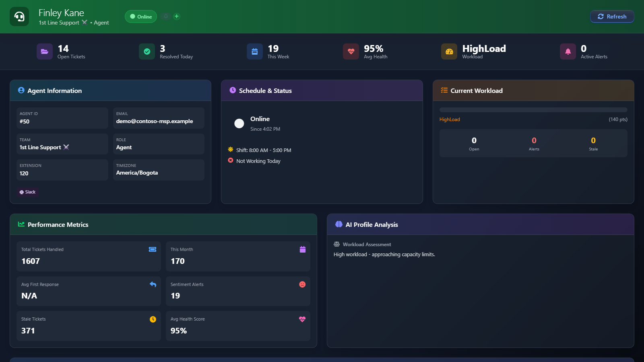Viewport: 644px width, 362px height.
Task: Click the Online status badge in header
Action: [141, 16]
